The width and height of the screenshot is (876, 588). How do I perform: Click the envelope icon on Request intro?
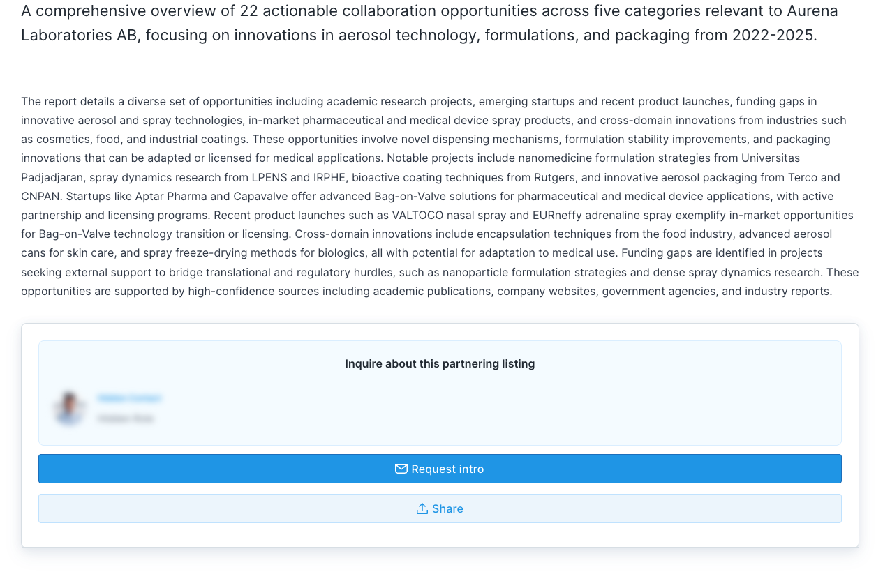pyautogui.click(x=401, y=469)
